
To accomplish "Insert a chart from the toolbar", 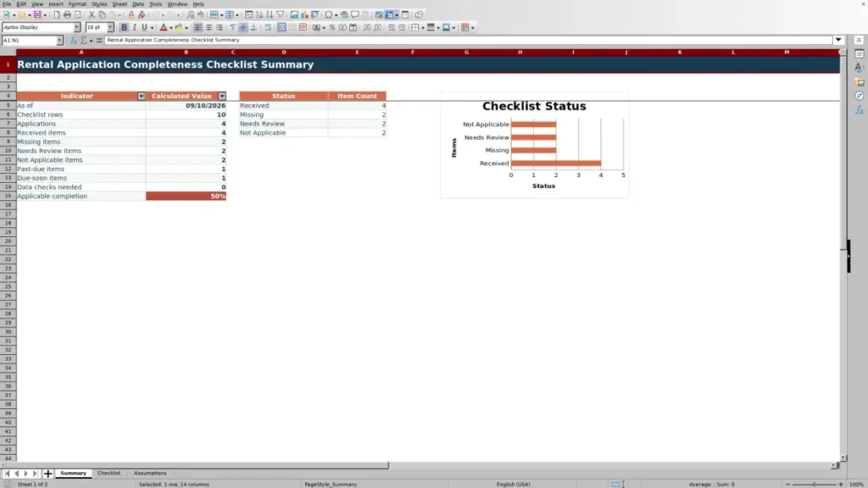I will coord(304,14).
